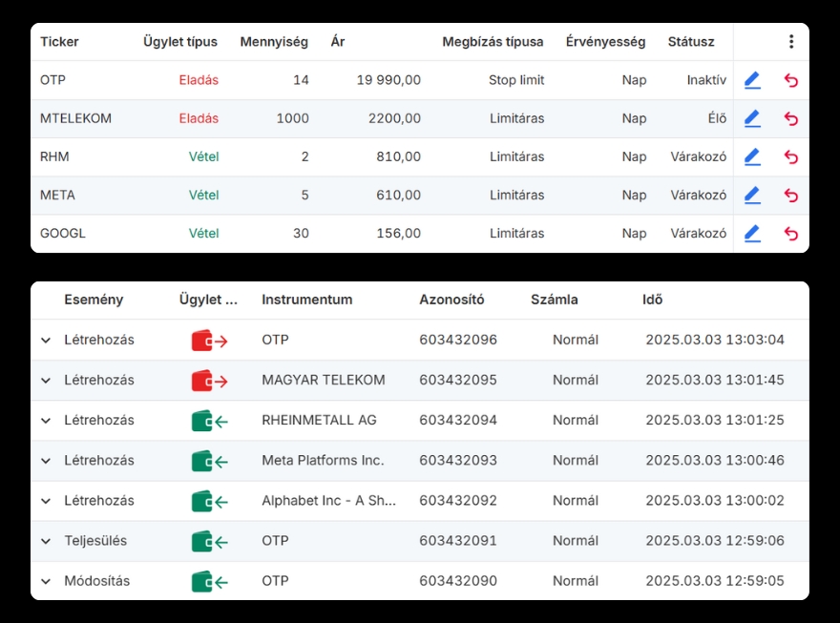Sort by Ticker column header

(x=59, y=42)
